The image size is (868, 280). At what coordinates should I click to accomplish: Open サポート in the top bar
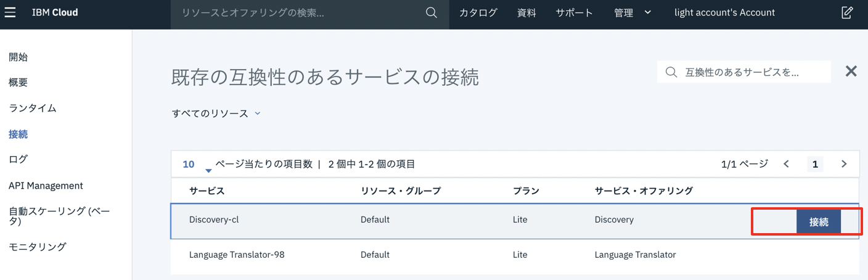click(574, 13)
